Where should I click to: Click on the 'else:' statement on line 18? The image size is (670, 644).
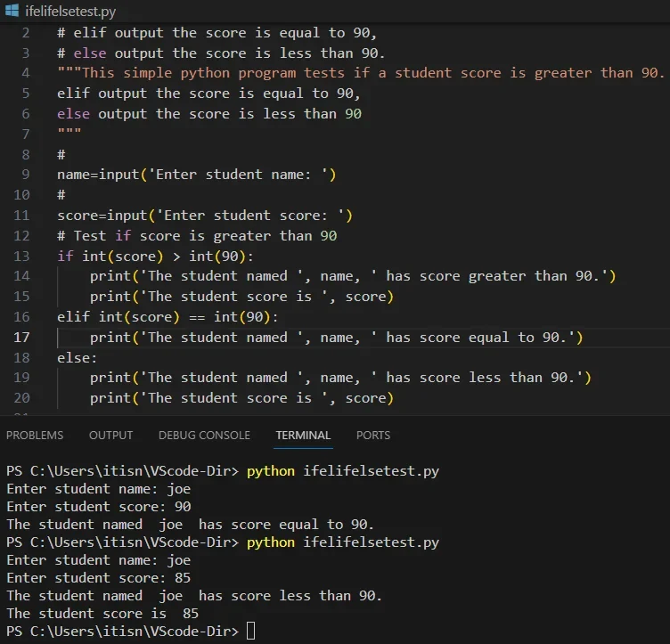(78, 358)
